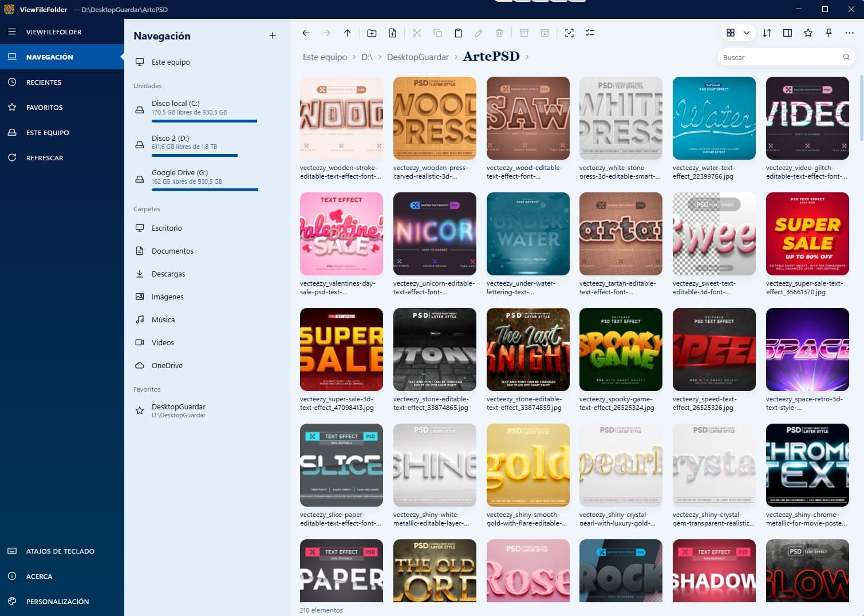
Task: Expand the chevron after DesktopGuardar breadcrumb
Action: [x=456, y=57]
